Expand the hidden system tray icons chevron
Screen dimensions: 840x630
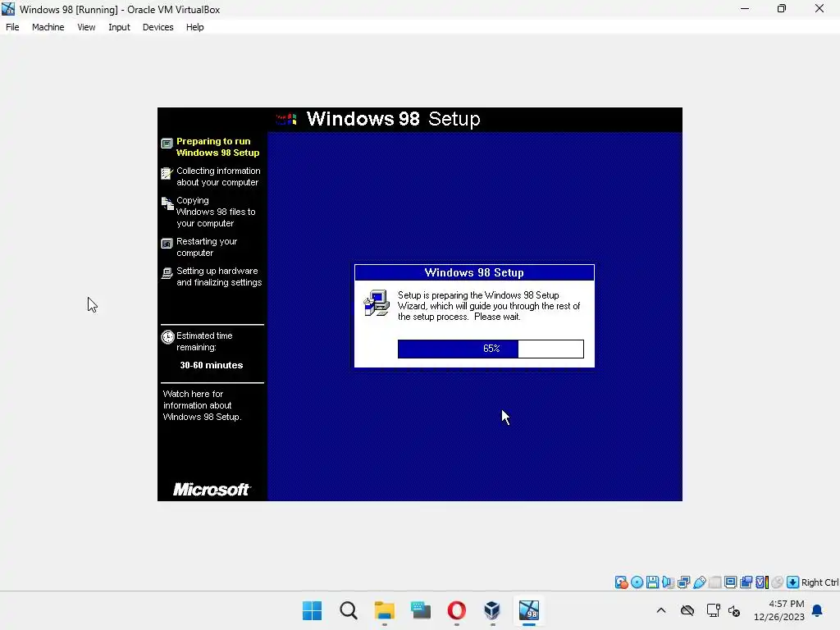tap(661, 610)
